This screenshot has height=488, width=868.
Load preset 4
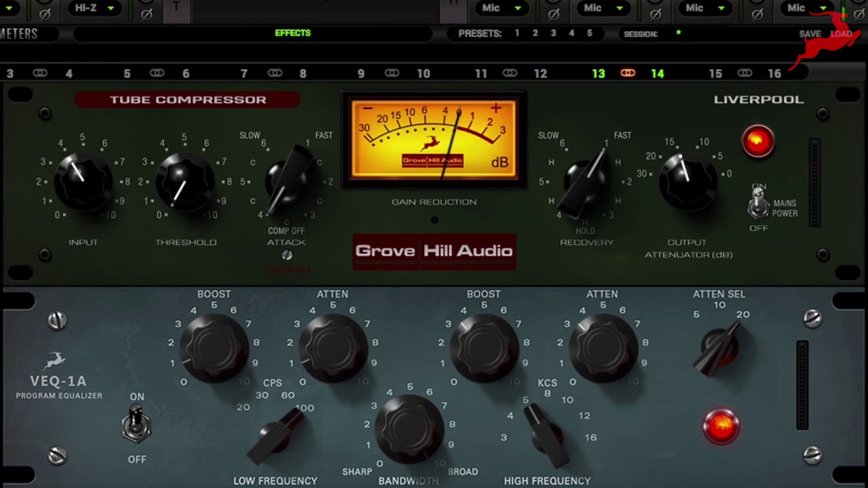pos(572,33)
